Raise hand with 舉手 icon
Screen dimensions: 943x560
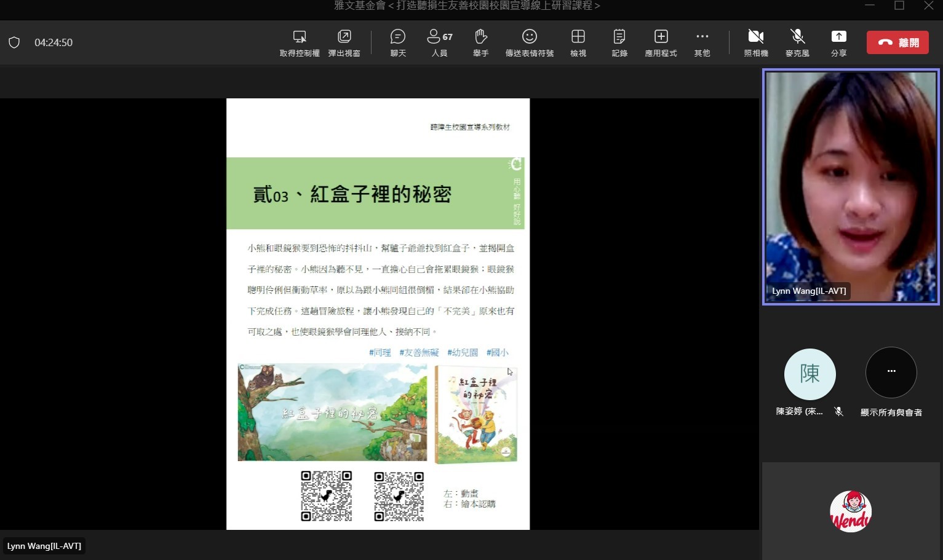(x=480, y=37)
